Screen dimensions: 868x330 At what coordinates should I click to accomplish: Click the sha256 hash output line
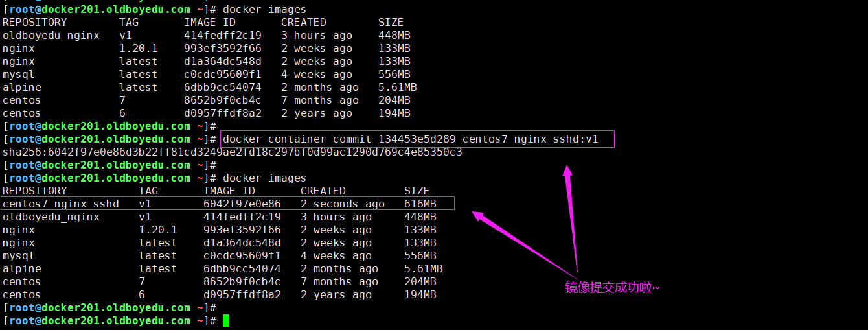232,152
